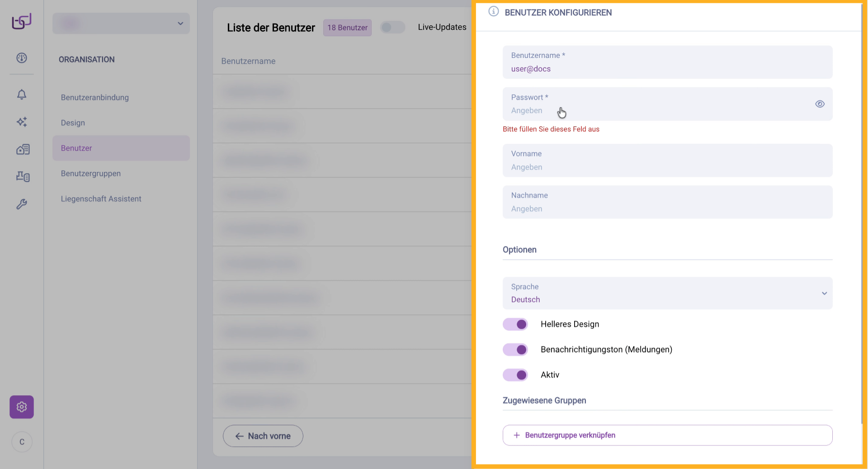Open the buildings icon in sidebar

[x=23, y=149]
